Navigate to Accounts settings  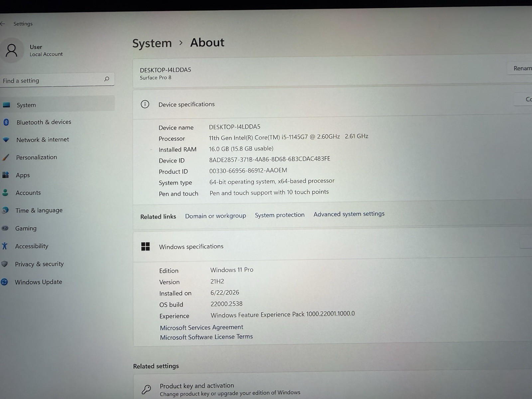click(28, 193)
